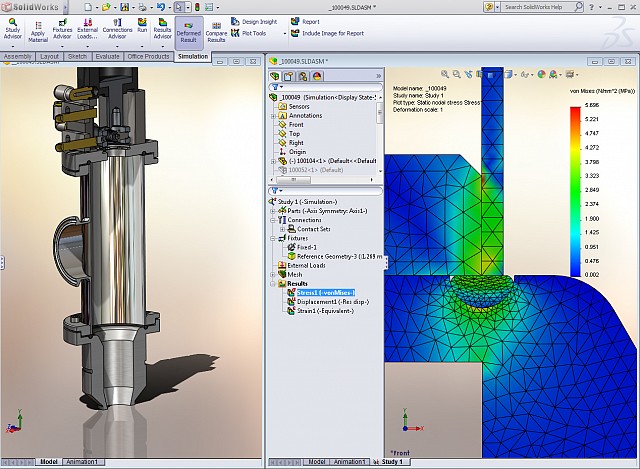
Task: Select Displacement1 (-Res disp-) result
Action: pos(333,302)
